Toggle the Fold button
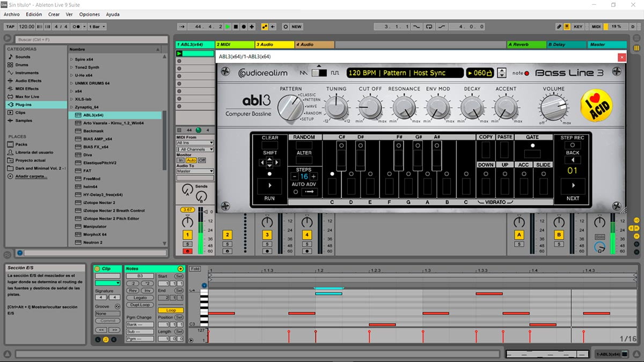Screen dimensions: 644x362 coord(195,269)
